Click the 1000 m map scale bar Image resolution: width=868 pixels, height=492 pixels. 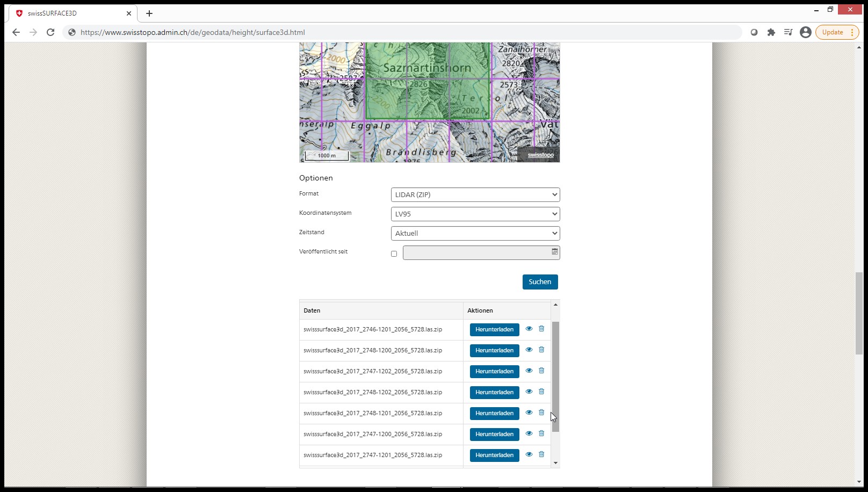pos(327,156)
